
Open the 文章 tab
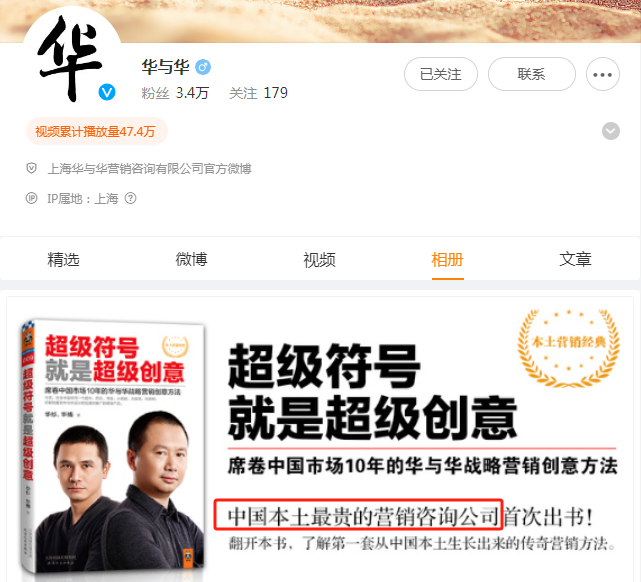coord(576,260)
